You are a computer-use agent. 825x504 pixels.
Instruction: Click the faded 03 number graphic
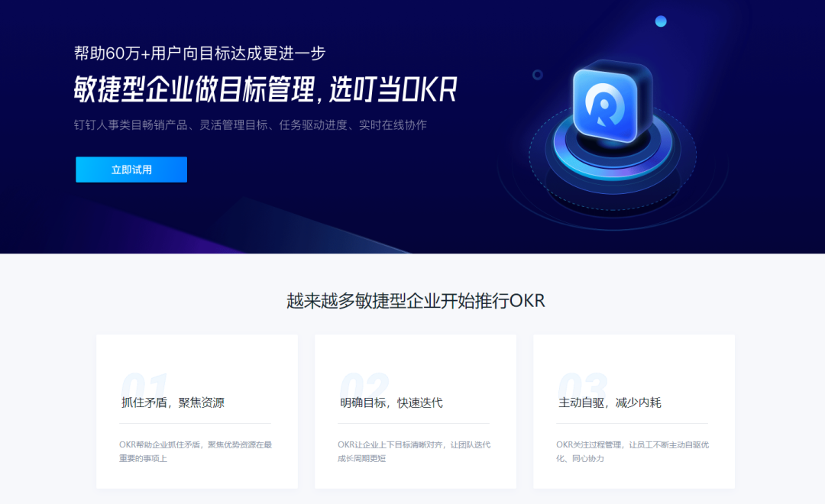coord(583,386)
